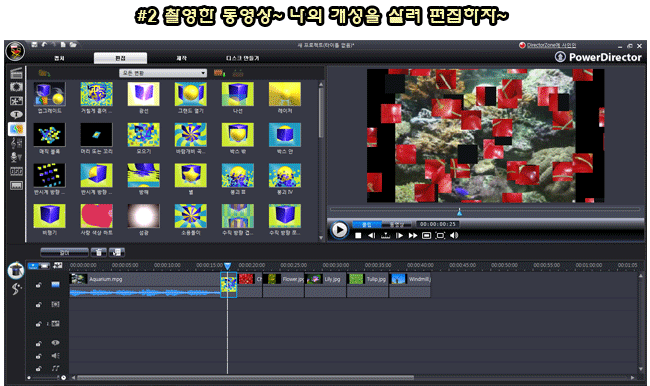Image resolution: width=650 pixels, height=386 pixels.
Task: Click the large Play button in preview
Action: pos(339,229)
